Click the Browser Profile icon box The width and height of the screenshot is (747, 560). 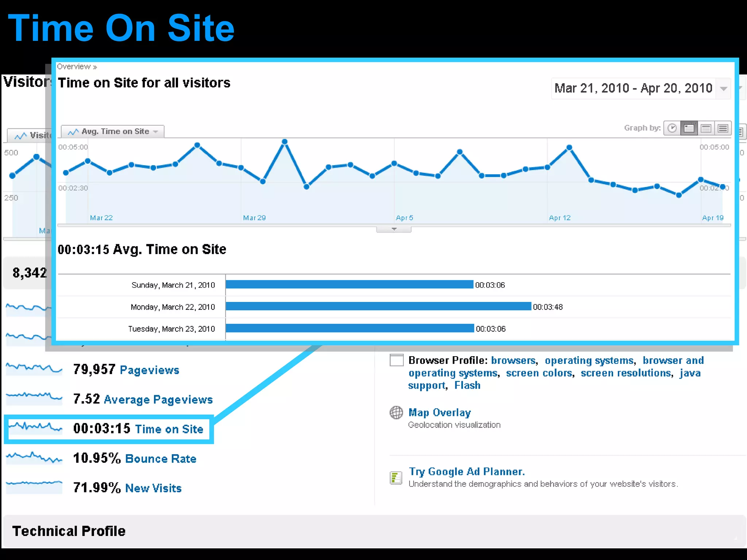pos(396,360)
